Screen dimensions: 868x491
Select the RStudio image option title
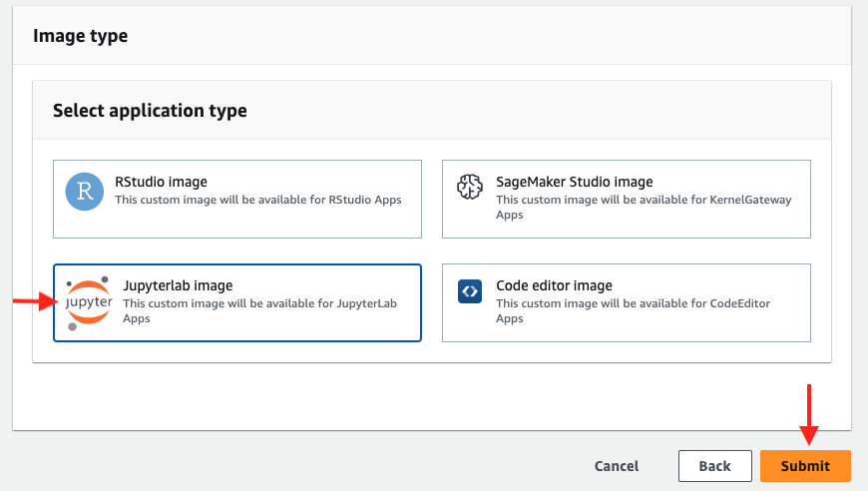coord(161,182)
